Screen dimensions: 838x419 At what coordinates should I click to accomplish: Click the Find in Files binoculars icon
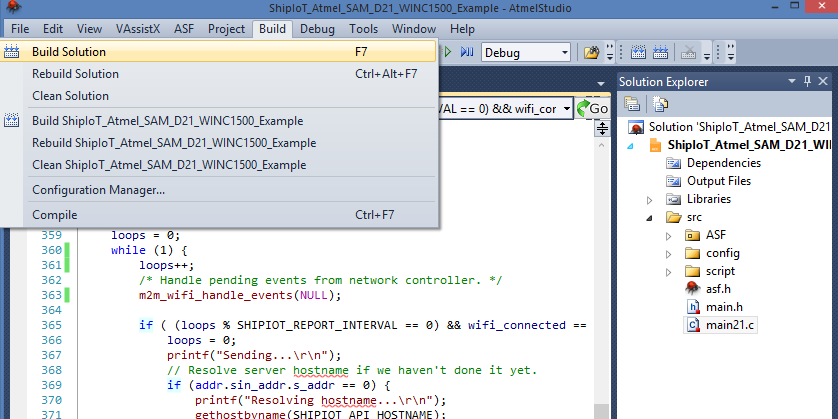[x=591, y=52]
